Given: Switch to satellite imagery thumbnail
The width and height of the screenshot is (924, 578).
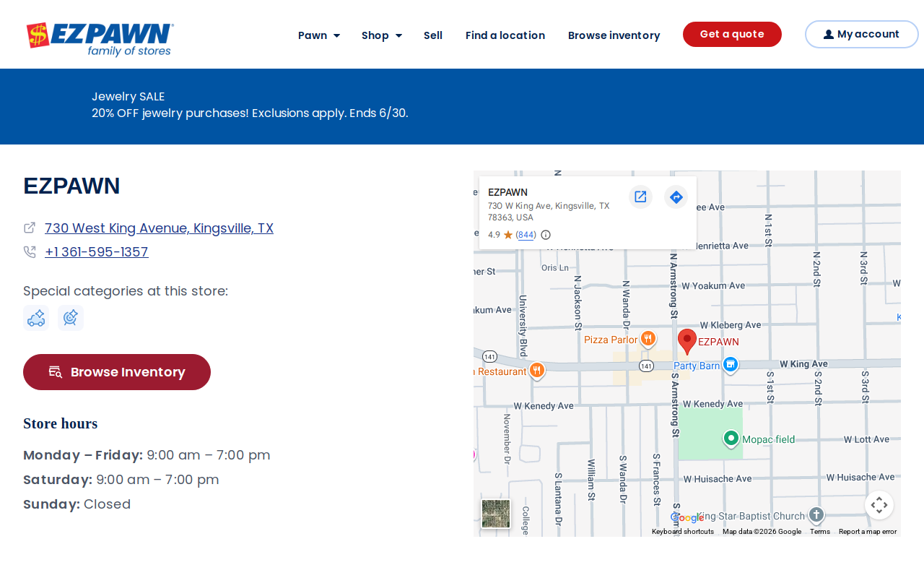Looking at the screenshot, I should click(x=496, y=514).
